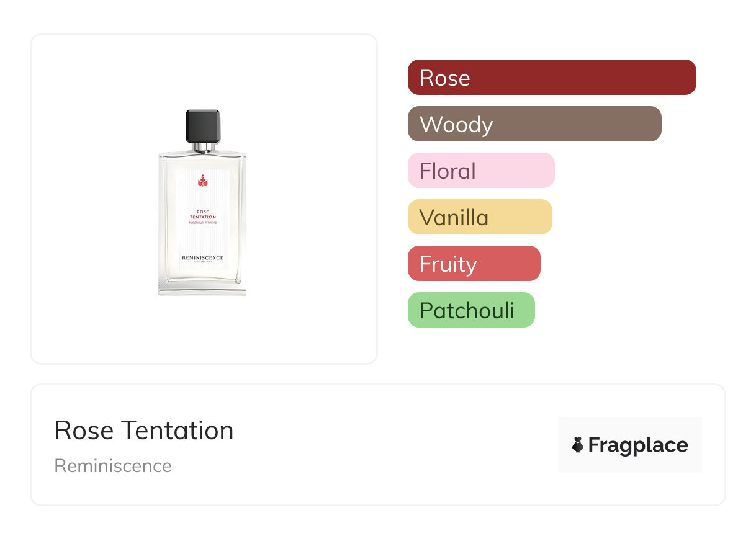The height and width of the screenshot is (536, 756).
Task: Click the glass base of the perfume bottle
Action: coord(203,288)
